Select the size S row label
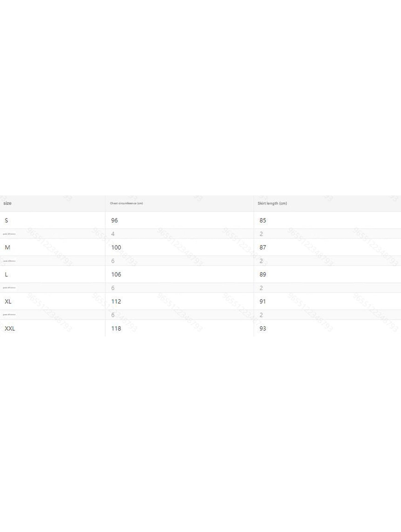The height and width of the screenshot is (532, 401). pyautogui.click(x=6, y=220)
